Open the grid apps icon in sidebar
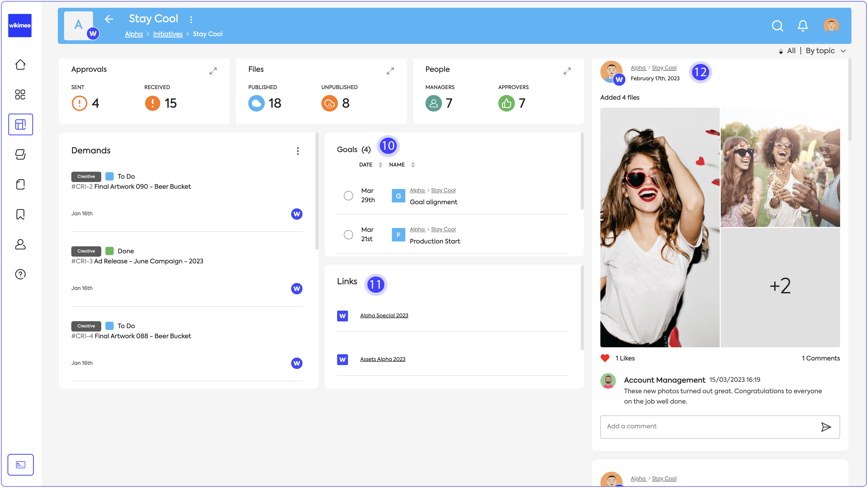868x488 pixels. pyautogui.click(x=20, y=95)
